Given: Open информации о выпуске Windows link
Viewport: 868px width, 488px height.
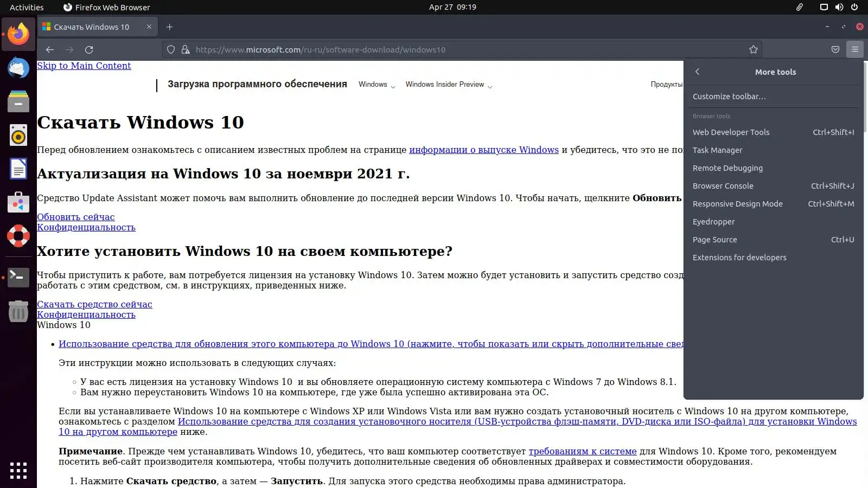Looking at the screenshot, I should (x=484, y=150).
